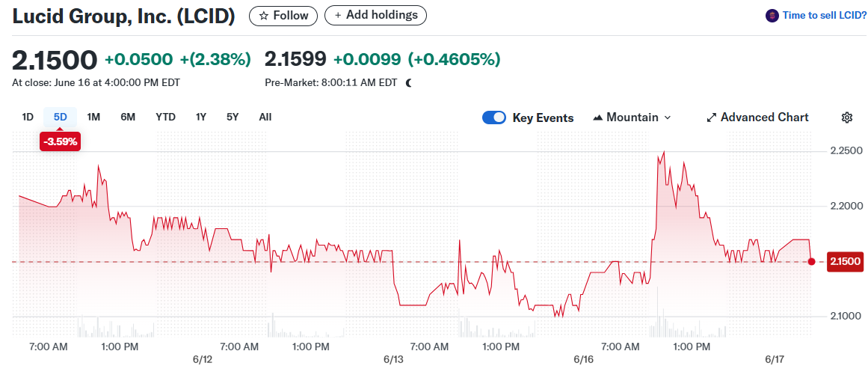Click the 2.1500 current price chart label
This screenshot has width=868, height=366.
point(846,261)
